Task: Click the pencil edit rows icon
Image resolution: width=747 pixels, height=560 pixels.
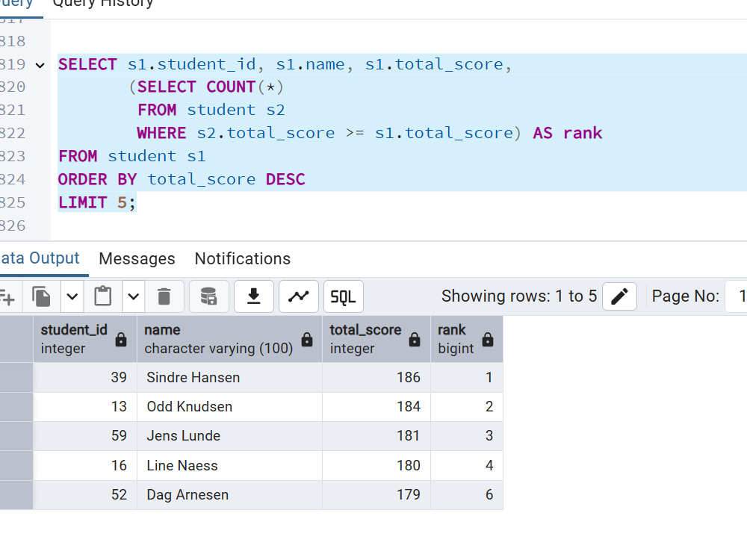Action: click(619, 296)
